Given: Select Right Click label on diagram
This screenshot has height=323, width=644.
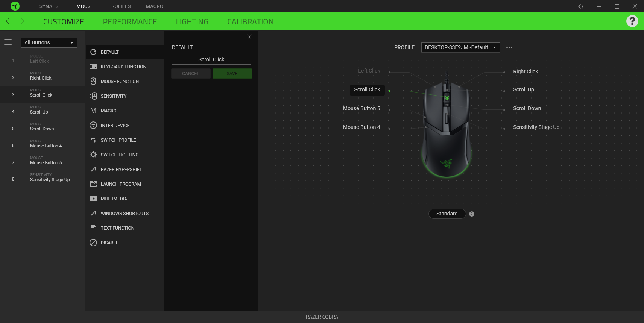Looking at the screenshot, I should pyautogui.click(x=526, y=71).
